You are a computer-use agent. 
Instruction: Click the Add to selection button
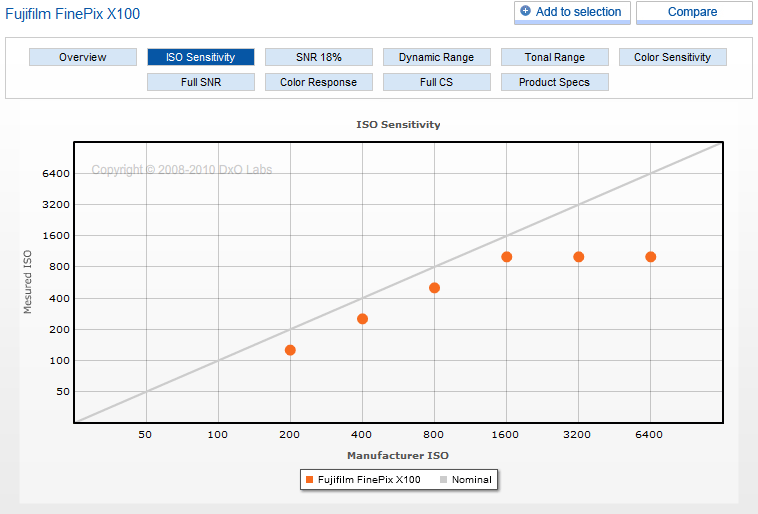coord(572,13)
